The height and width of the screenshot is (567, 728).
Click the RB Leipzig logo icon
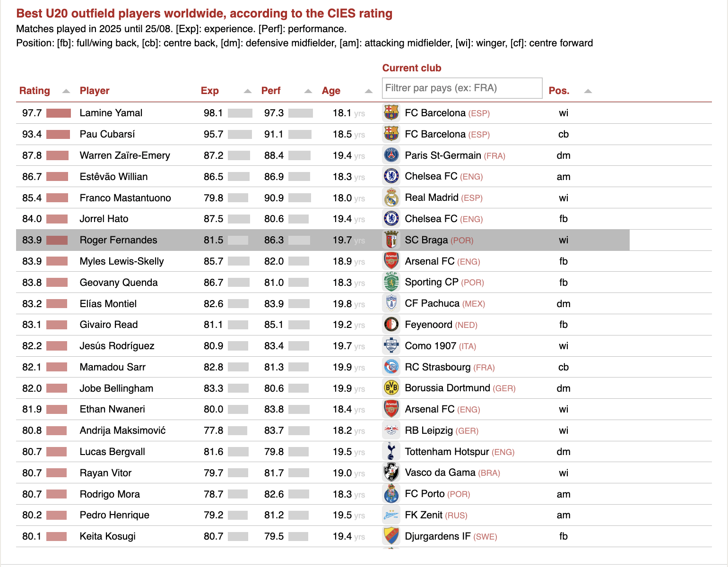click(391, 430)
